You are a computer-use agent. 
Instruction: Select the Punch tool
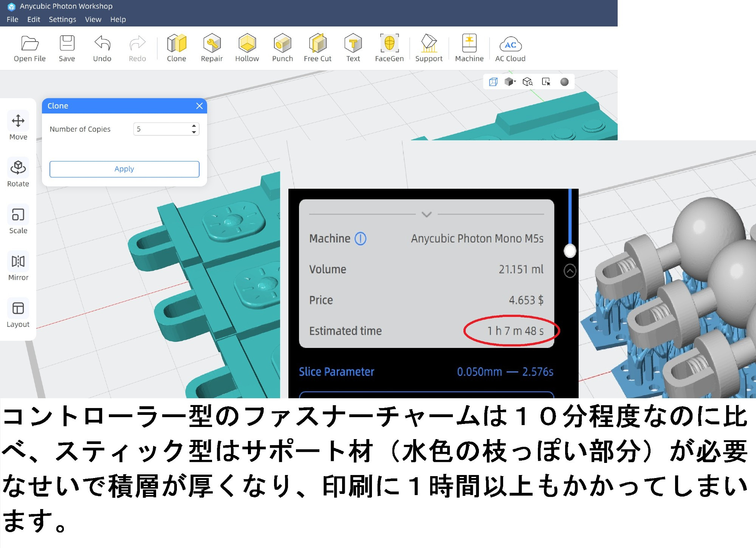click(282, 48)
